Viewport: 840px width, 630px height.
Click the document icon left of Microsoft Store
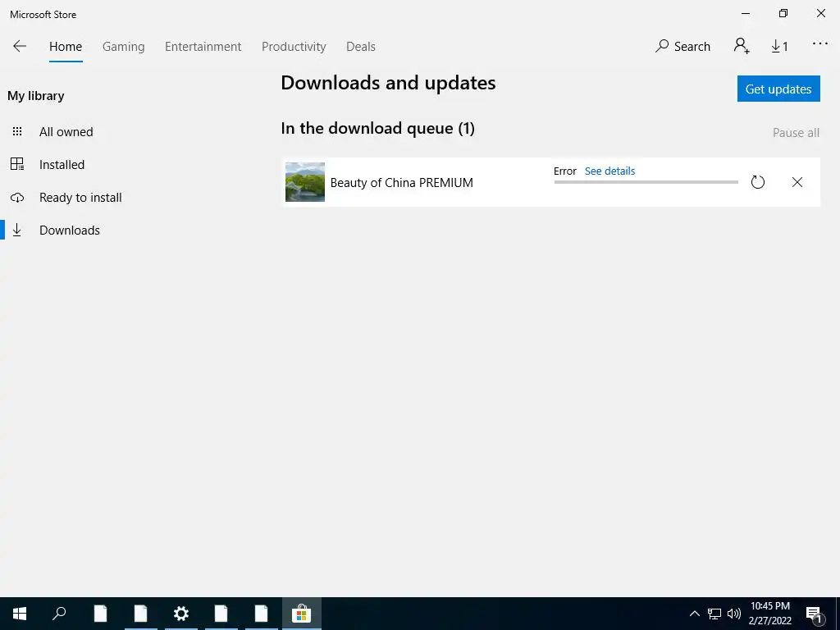262,614
